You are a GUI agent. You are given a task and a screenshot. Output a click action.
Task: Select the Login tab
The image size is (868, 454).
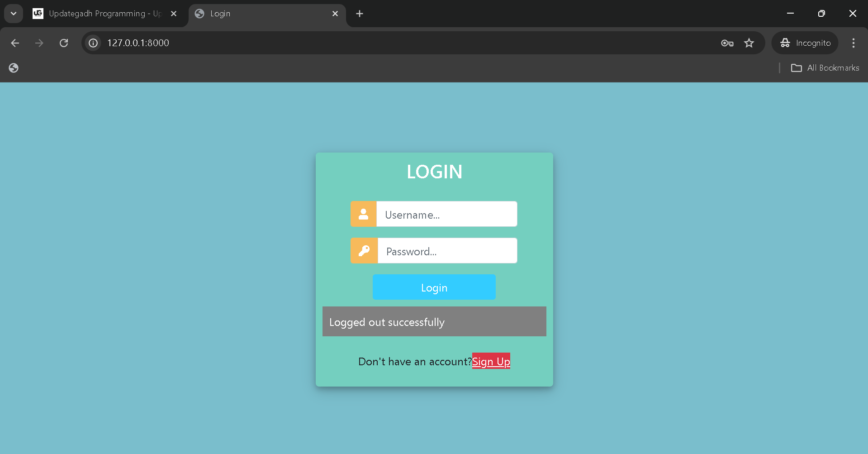[262, 14]
